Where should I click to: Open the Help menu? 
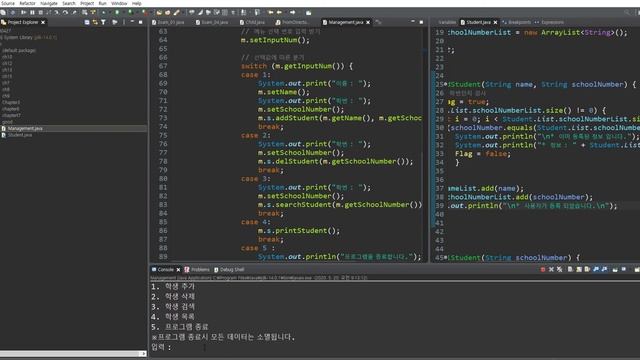point(137,3)
